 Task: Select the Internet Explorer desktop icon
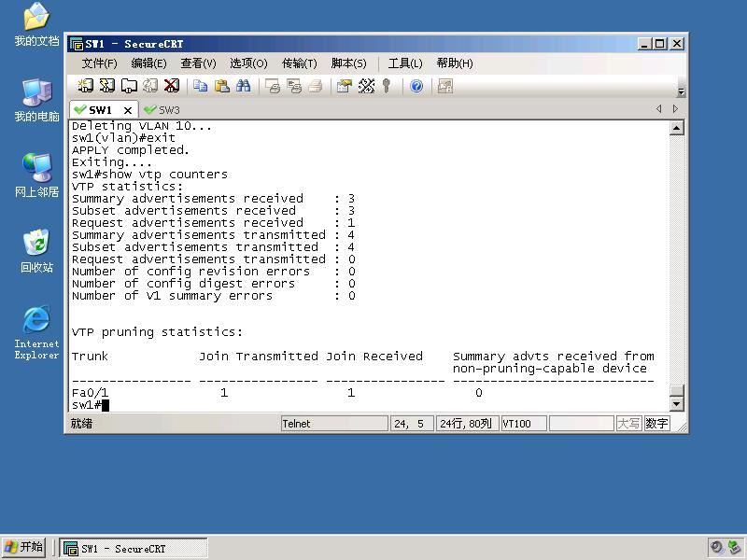[x=36, y=332]
